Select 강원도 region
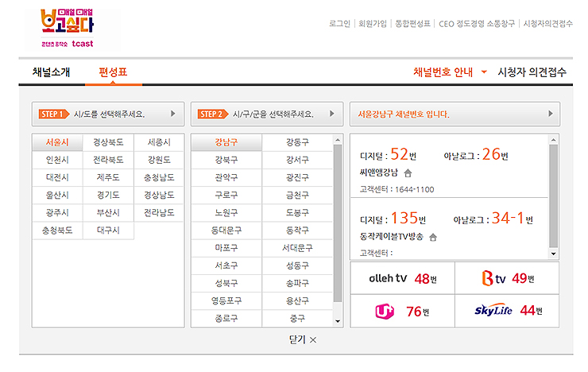 pyautogui.click(x=159, y=160)
